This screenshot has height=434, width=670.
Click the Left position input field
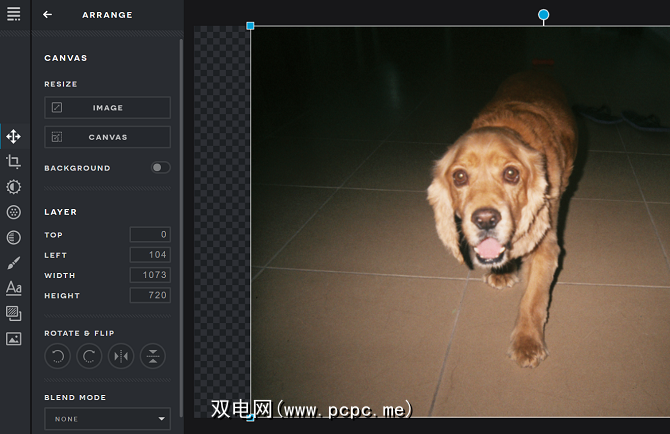click(150, 255)
